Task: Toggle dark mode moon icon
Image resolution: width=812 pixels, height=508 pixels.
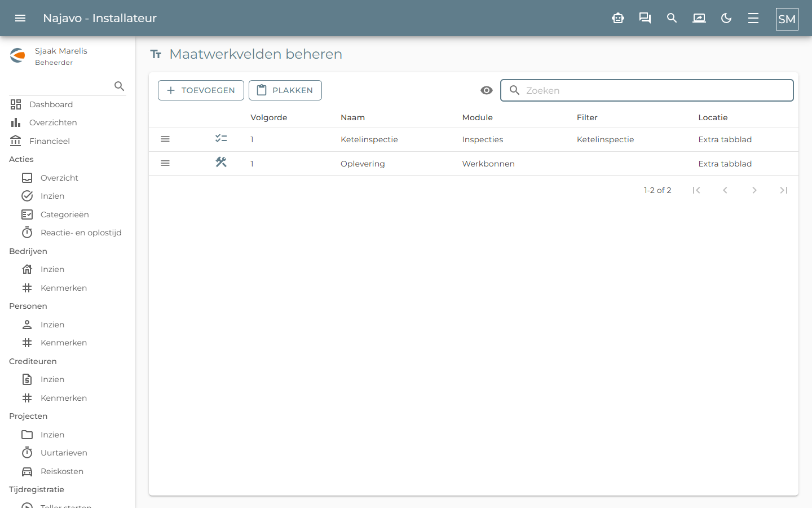Action: click(726, 18)
